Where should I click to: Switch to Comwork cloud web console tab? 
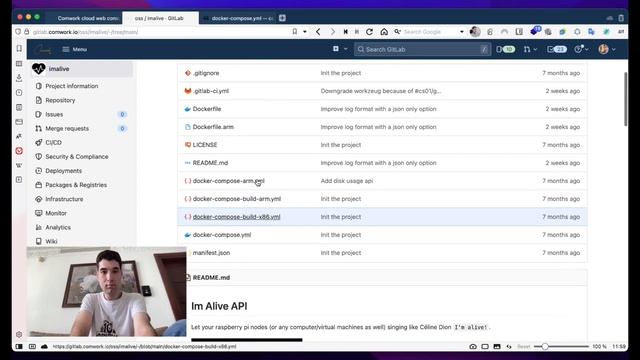(87, 18)
